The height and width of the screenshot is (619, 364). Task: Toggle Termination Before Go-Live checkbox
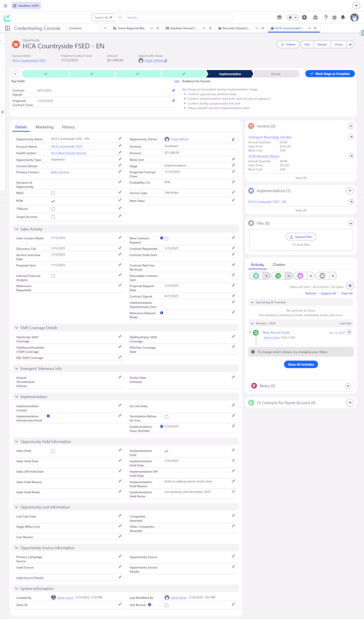click(166, 417)
